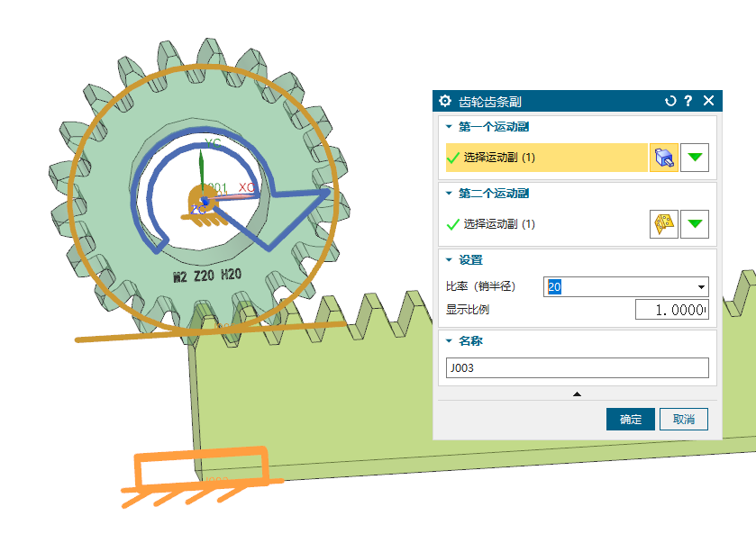Click the gear settings icon in dialog title

tap(445, 101)
